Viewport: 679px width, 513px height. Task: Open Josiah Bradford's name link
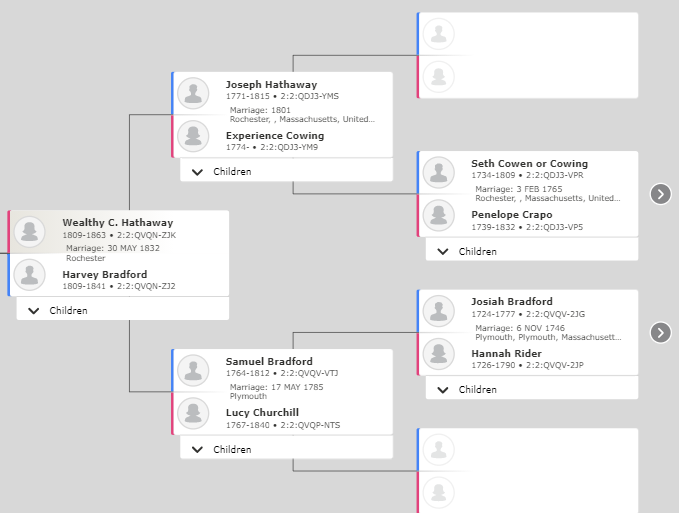click(x=512, y=301)
